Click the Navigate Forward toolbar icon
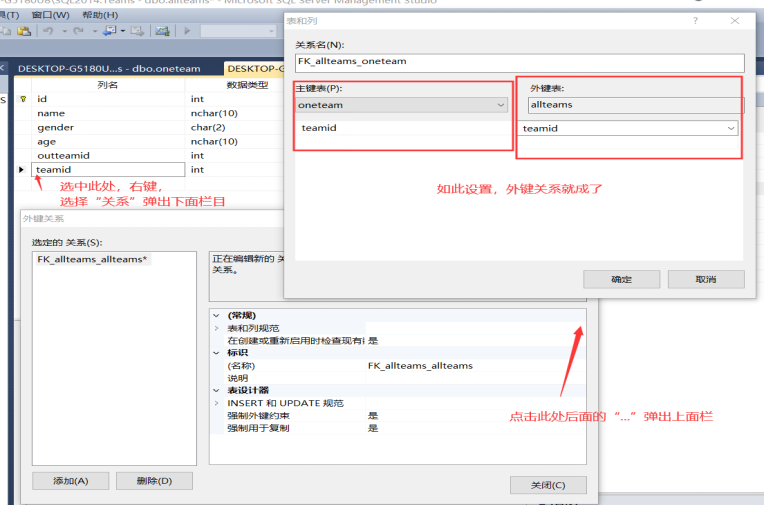Viewport: 765px width, 505px height. (137, 31)
